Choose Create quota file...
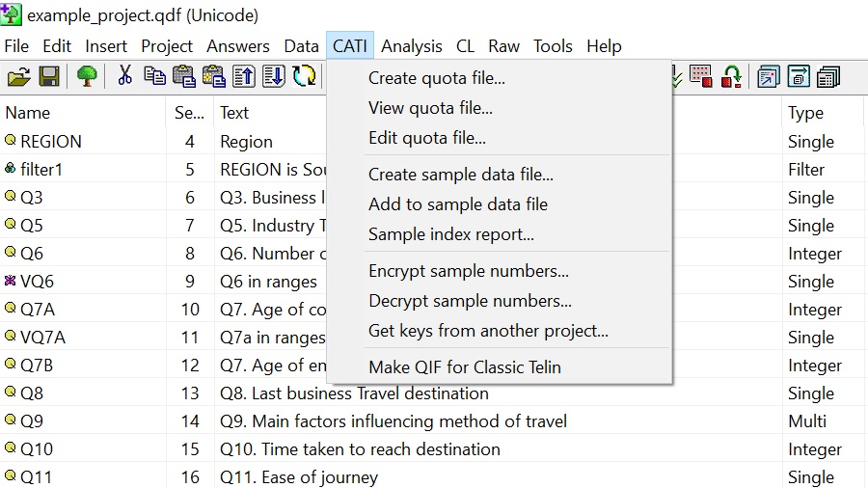The height and width of the screenshot is (488, 868). (500, 78)
